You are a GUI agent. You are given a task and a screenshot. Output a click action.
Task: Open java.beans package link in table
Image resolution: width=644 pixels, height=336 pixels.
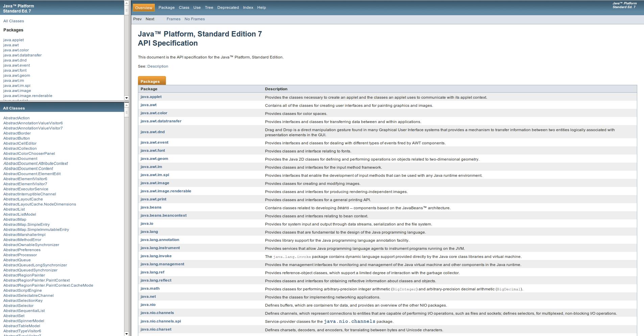(151, 207)
